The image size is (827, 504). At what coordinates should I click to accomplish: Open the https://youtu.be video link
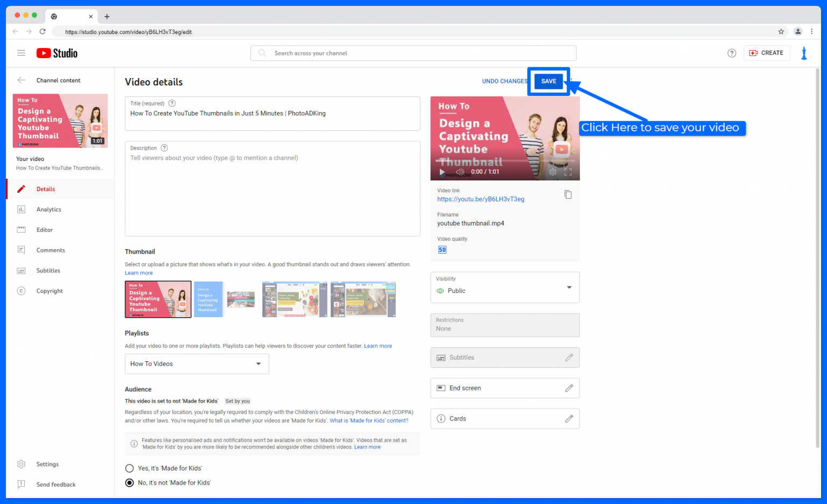pos(480,199)
